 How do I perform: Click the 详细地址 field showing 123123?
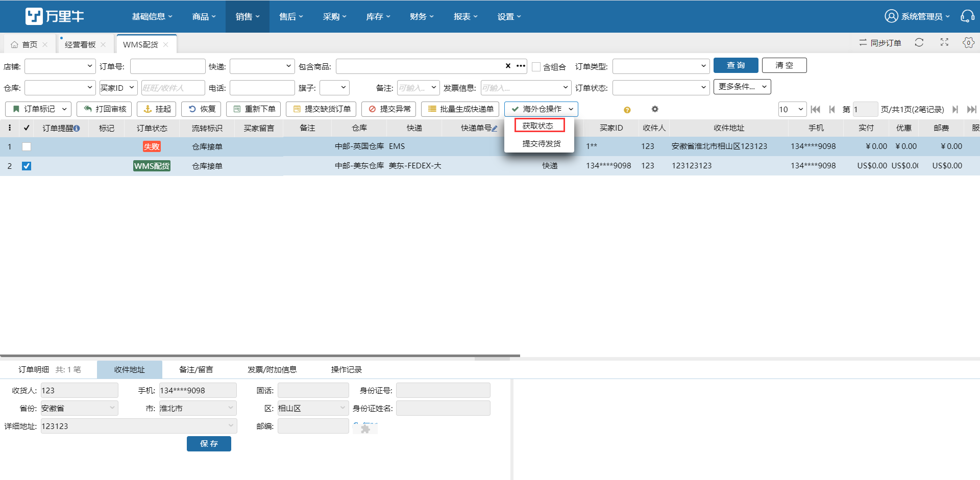click(x=139, y=426)
